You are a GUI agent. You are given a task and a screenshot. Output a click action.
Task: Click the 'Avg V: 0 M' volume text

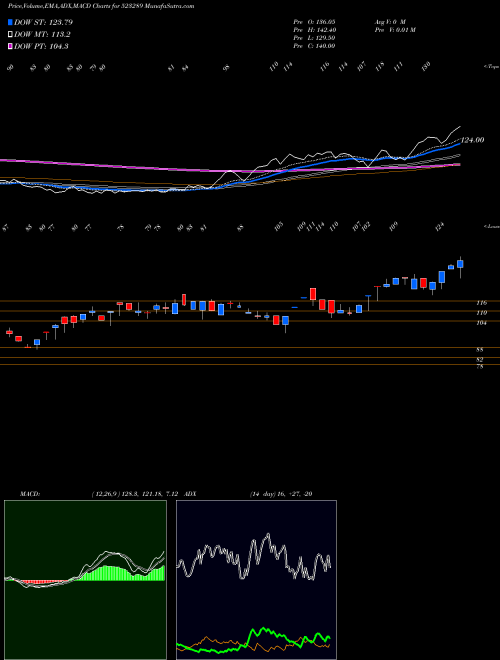point(390,22)
